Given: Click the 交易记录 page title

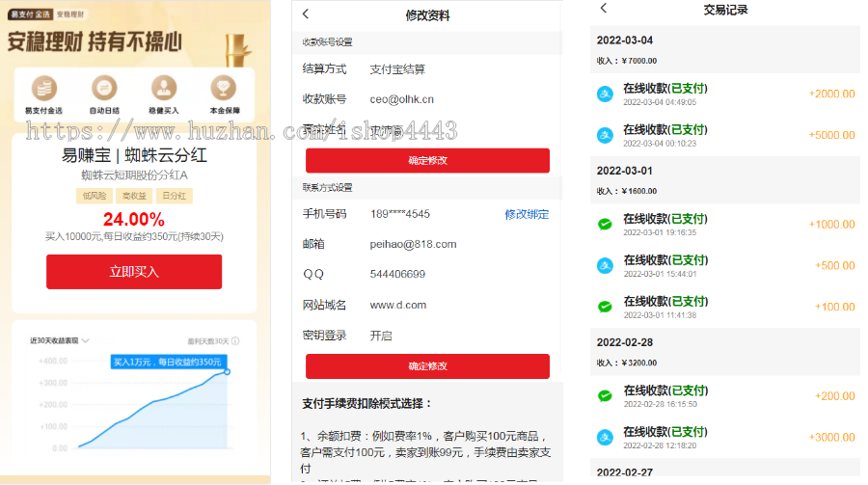Looking at the screenshot, I should [725, 10].
